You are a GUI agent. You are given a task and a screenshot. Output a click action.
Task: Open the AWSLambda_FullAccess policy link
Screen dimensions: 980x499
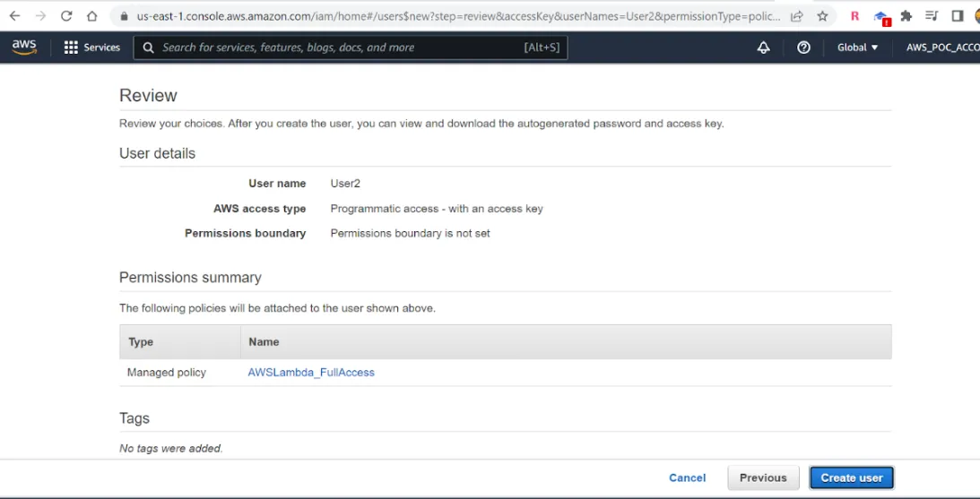pos(311,372)
